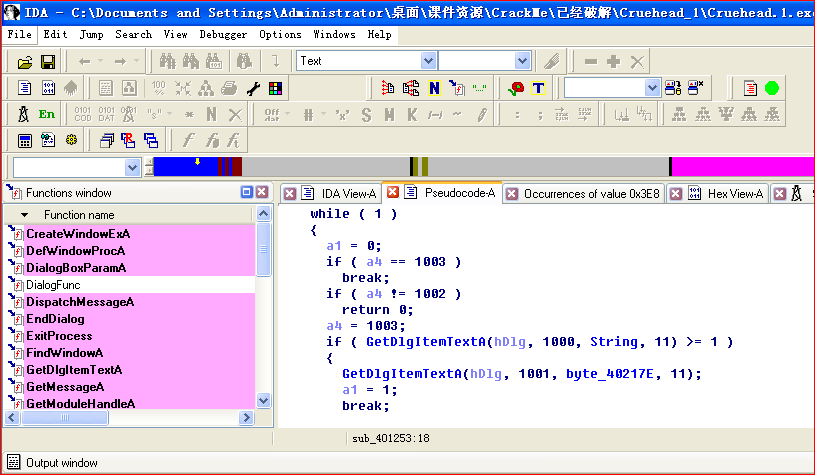Open the Help menu
This screenshot has height=475, width=815.
[379, 34]
